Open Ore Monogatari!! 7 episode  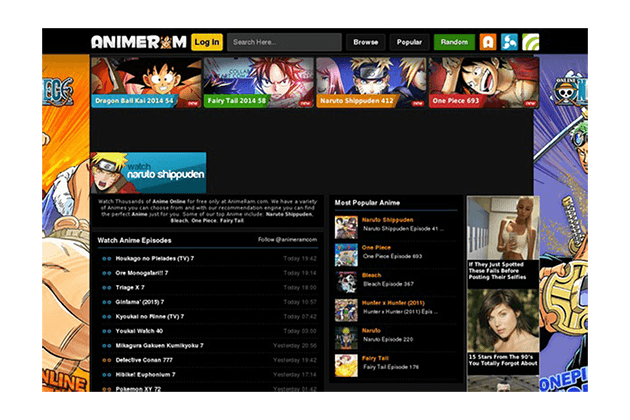(142, 273)
